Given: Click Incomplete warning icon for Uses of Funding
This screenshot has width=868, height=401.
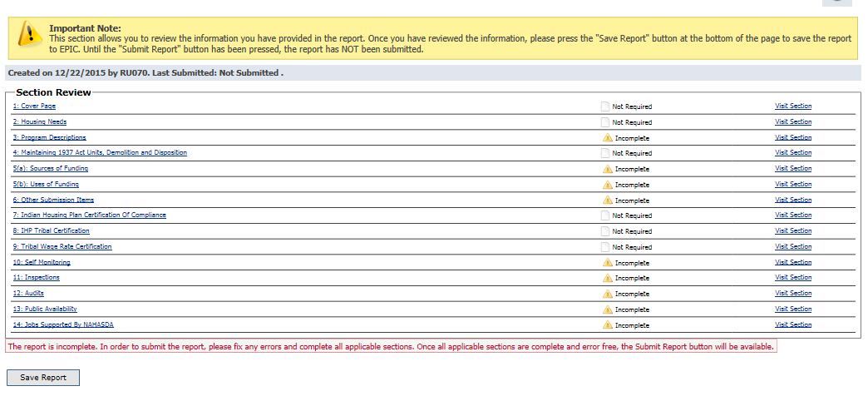Looking at the screenshot, I should pos(607,185).
